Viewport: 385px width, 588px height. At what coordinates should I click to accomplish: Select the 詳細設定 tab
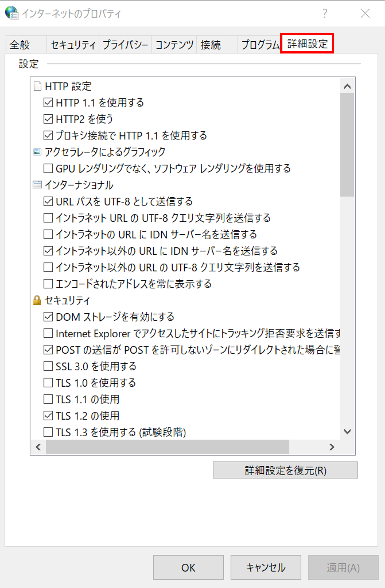pyautogui.click(x=307, y=44)
